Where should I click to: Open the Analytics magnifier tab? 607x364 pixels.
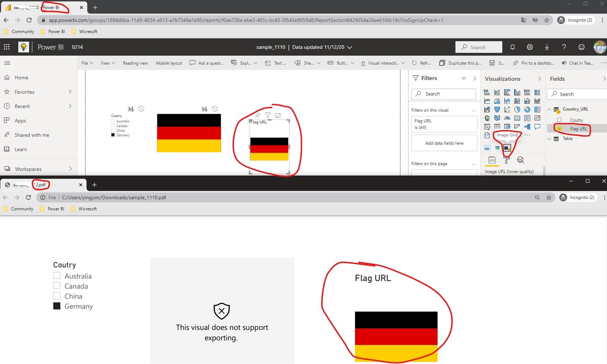[x=520, y=160]
